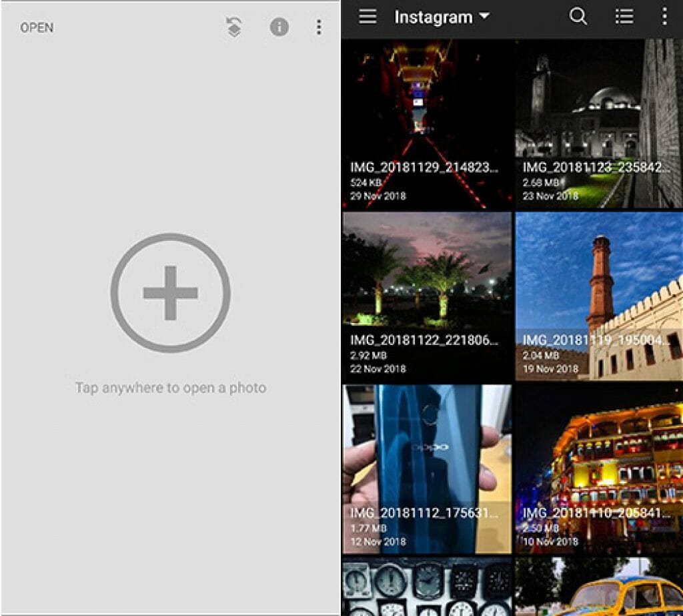Open the image info panel in Snapseed
The height and width of the screenshot is (616, 683).
pos(279,27)
